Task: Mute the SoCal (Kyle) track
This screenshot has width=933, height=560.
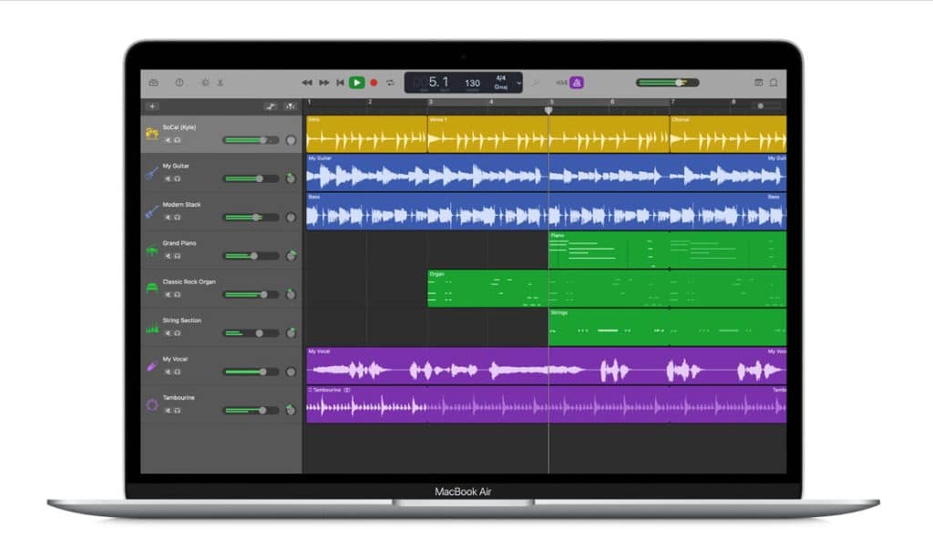Action: tap(168, 140)
